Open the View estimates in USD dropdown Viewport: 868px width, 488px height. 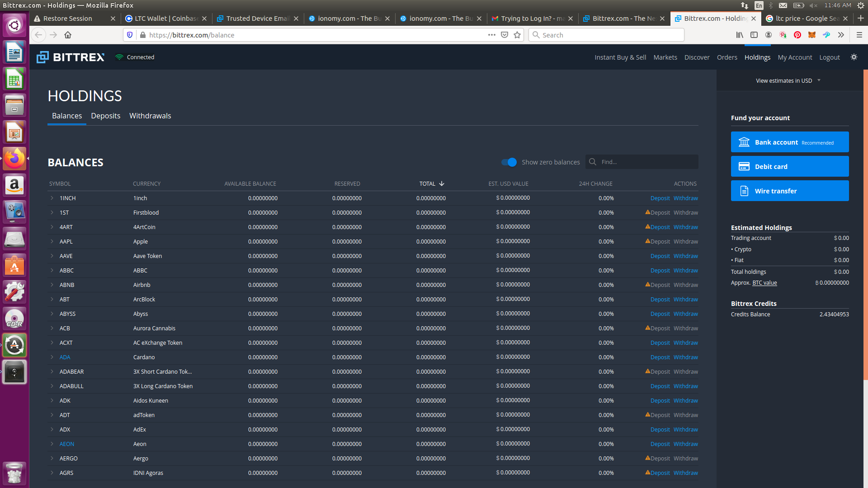tap(788, 81)
